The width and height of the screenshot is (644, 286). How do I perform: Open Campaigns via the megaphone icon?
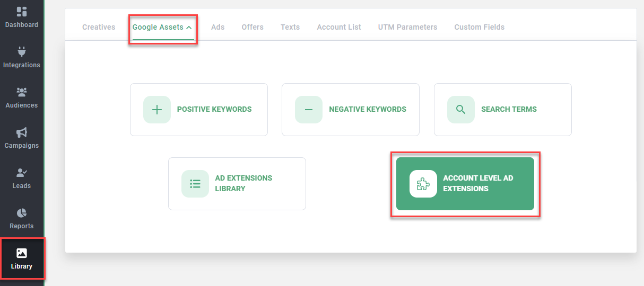coord(22,132)
